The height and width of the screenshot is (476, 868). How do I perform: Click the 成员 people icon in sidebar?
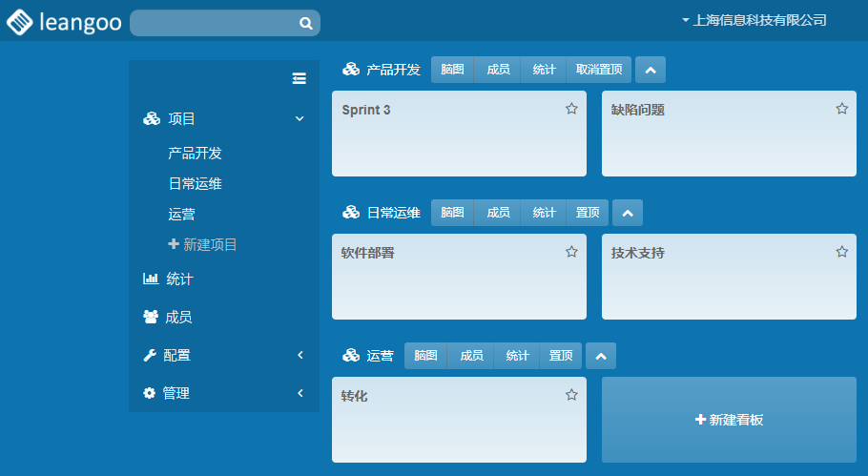pos(151,317)
